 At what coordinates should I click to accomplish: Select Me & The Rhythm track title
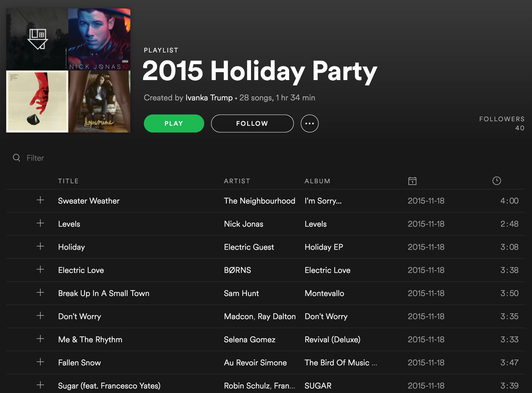click(90, 339)
